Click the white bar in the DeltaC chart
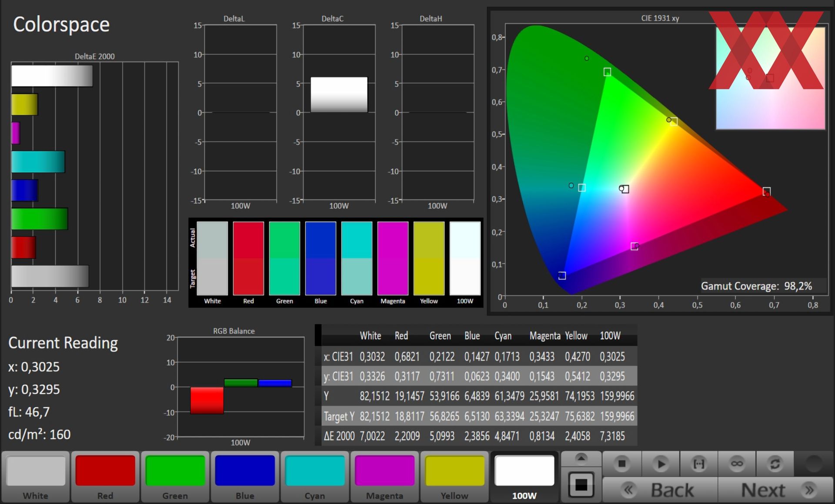The height and width of the screenshot is (504, 835). (339, 95)
